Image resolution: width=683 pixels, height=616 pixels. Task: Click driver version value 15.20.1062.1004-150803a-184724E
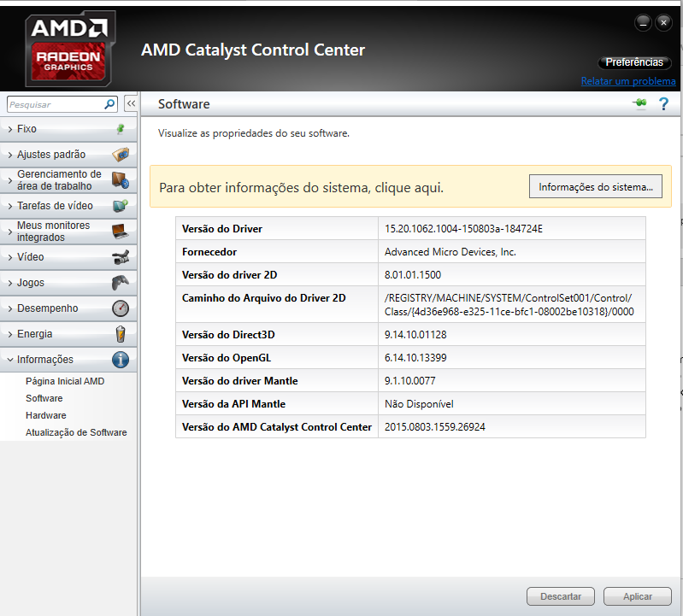pos(463,229)
